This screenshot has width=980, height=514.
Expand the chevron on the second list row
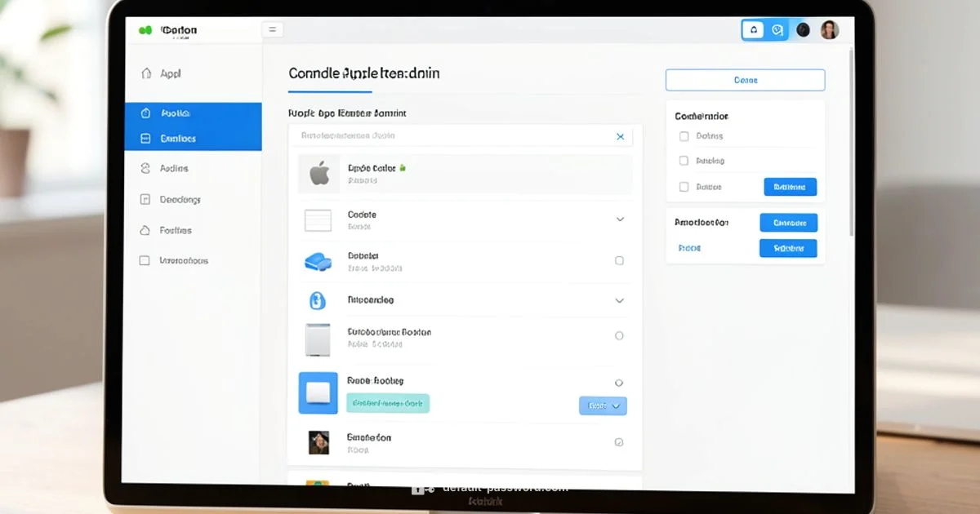(619, 219)
